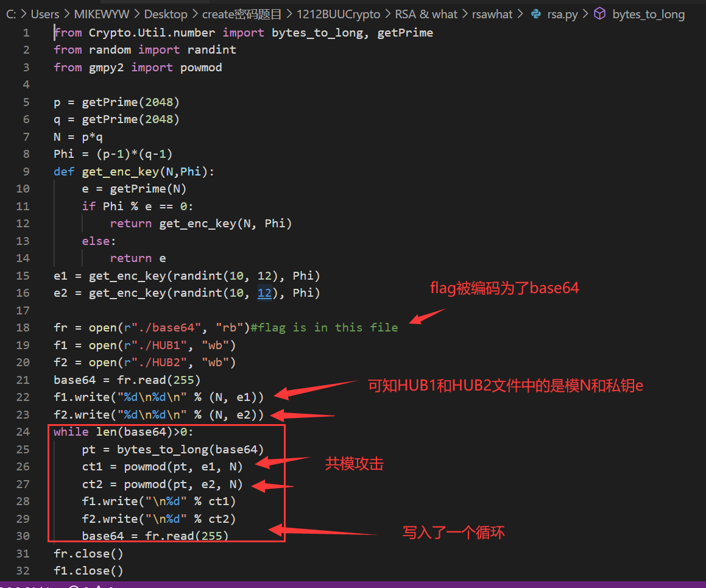Click the 'N = p*q' line
Image resolution: width=706 pixels, height=588 pixels.
78,137
